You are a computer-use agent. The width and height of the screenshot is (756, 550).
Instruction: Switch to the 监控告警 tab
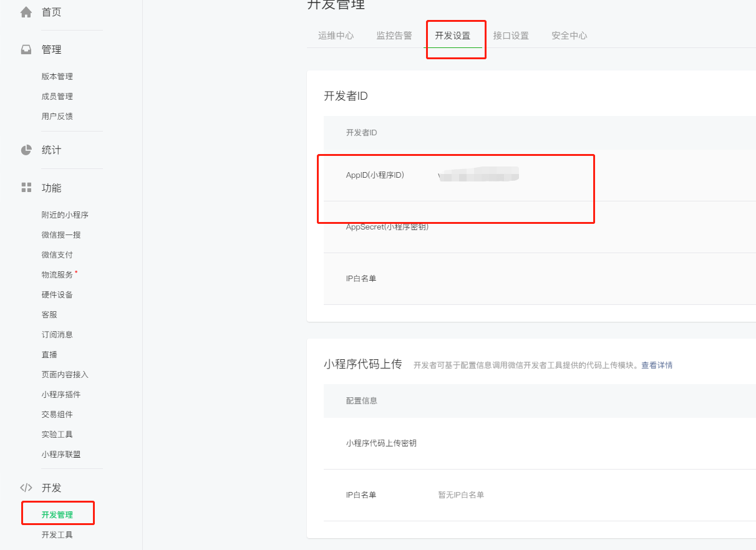pyautogui.click(x=394, y=36)
